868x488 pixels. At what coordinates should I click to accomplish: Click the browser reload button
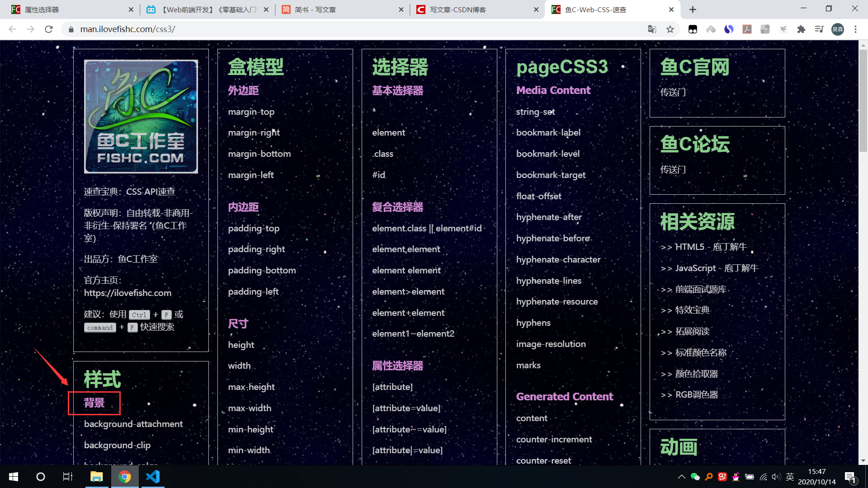[49, 29]
